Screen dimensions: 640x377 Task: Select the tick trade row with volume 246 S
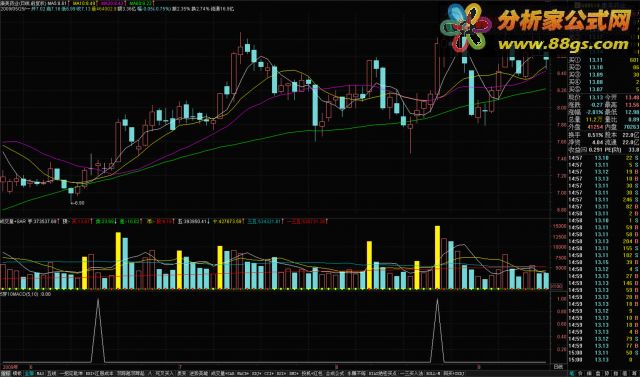point(604,200)
